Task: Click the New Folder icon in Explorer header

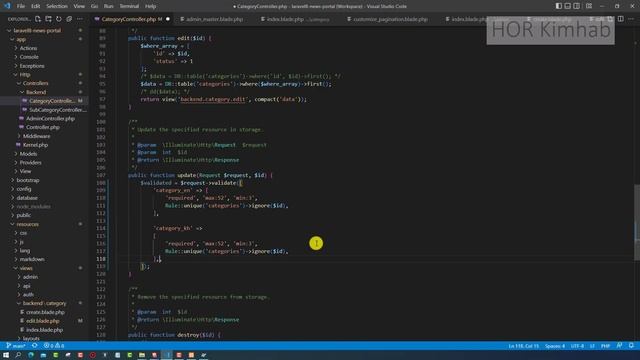Action: (x=48, y=19)
